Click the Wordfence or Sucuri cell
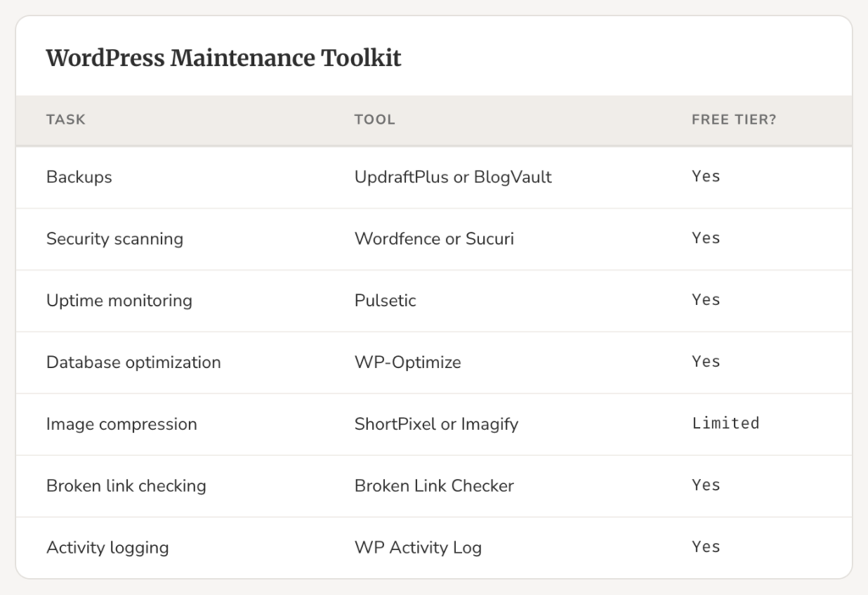Screen dimensions: 868x595 434,239
